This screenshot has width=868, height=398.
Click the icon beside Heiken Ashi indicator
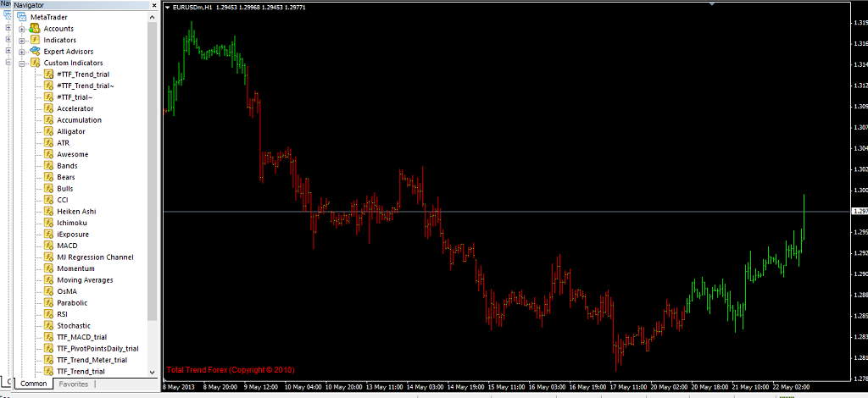click(x=48, y=211)
